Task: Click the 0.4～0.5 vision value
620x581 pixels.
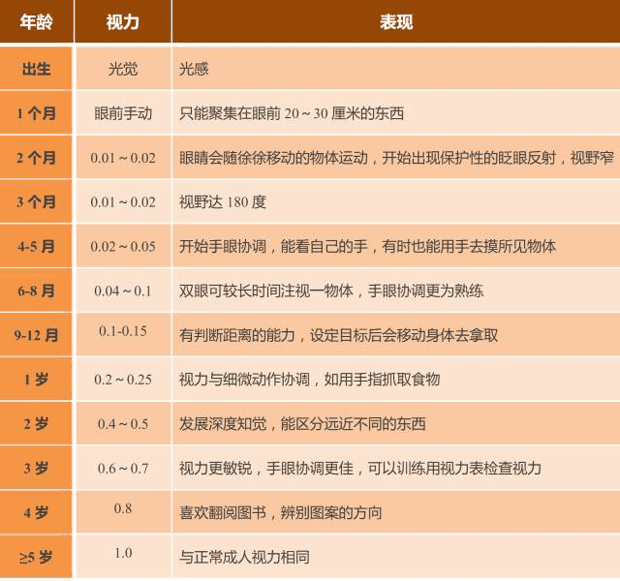Action: coord(123,424)
